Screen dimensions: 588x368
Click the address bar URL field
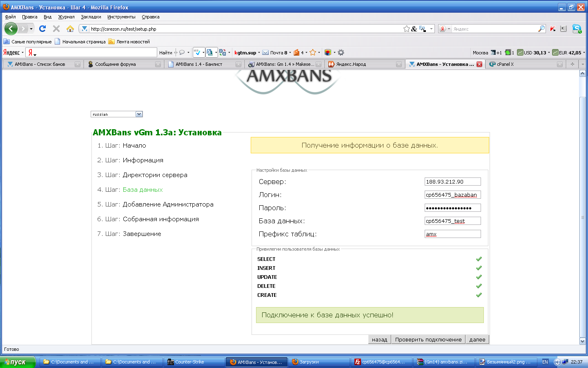point(245,29)
